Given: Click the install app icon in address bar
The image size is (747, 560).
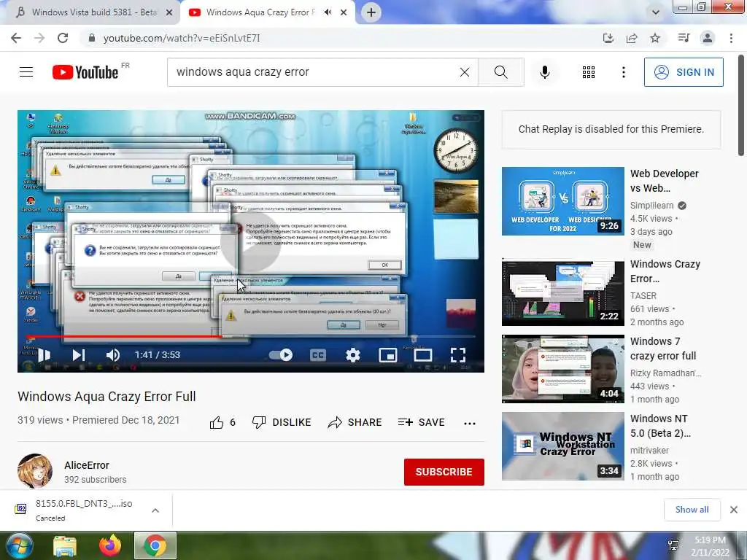Looking at the screenshot, I should pyautogui.click(x=608, y=38).
